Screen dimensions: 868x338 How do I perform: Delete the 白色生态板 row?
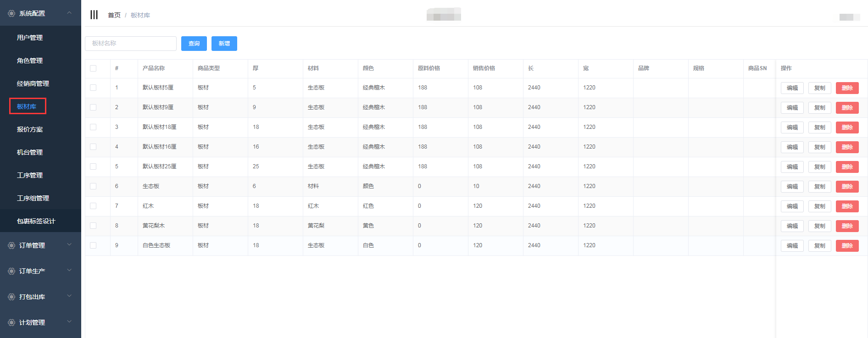(847, 246)
